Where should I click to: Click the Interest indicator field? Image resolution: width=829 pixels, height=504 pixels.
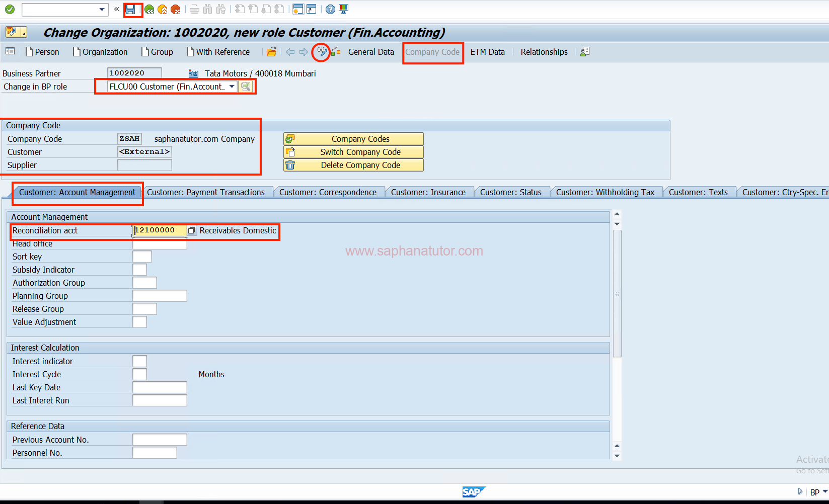[x=139, y=361]
